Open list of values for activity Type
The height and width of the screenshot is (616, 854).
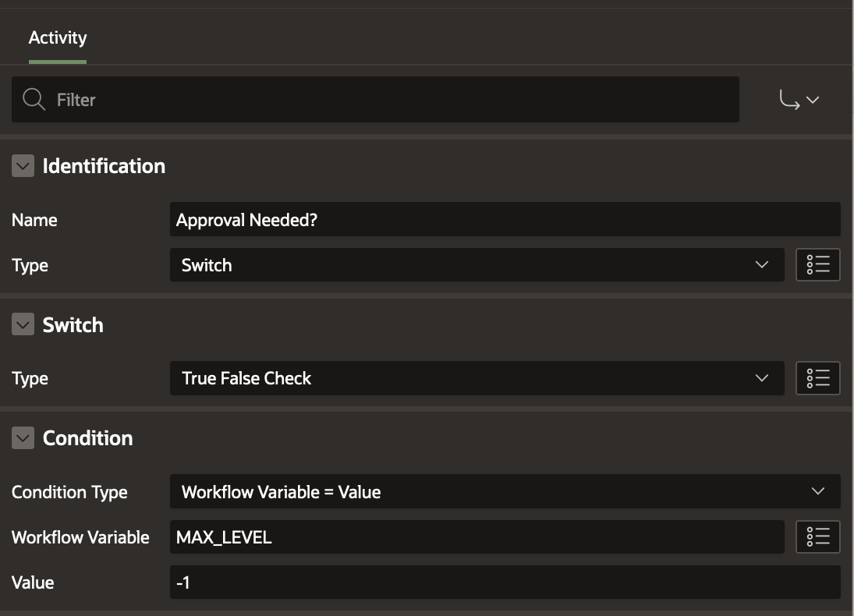click(817, 265)
